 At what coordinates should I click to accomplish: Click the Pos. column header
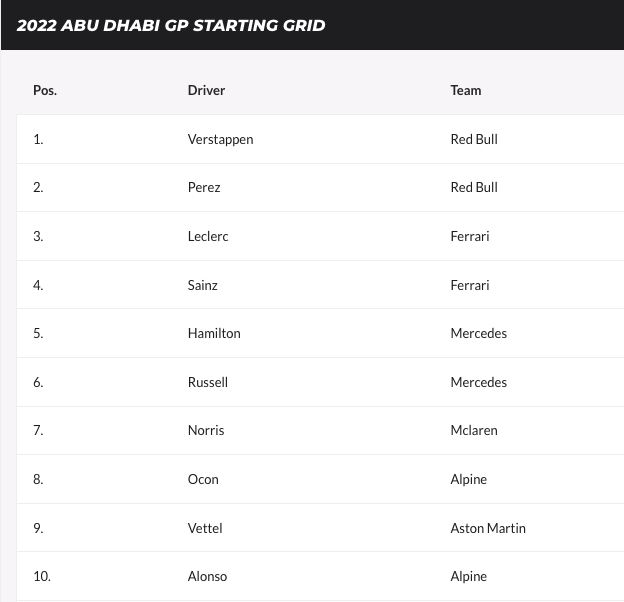[45, 90]
